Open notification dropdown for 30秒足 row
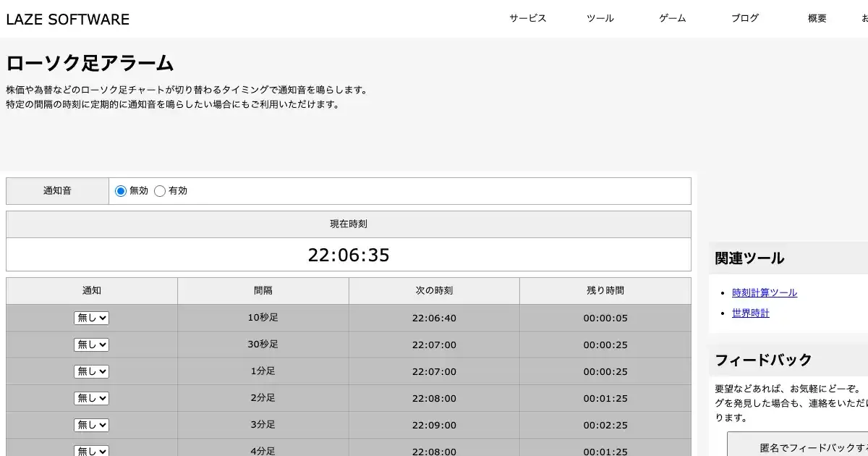Viewport: 868px width, 456px height. click(91, 345)
